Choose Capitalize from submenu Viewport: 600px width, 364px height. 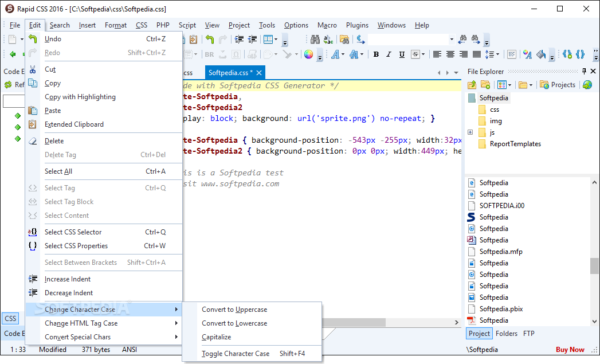(x=217, y=337)
